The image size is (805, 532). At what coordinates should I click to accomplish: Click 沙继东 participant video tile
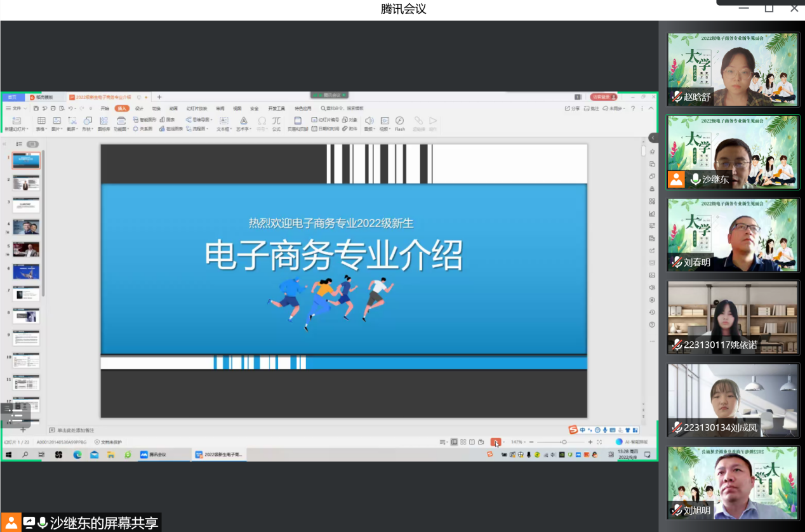[733, 152]
